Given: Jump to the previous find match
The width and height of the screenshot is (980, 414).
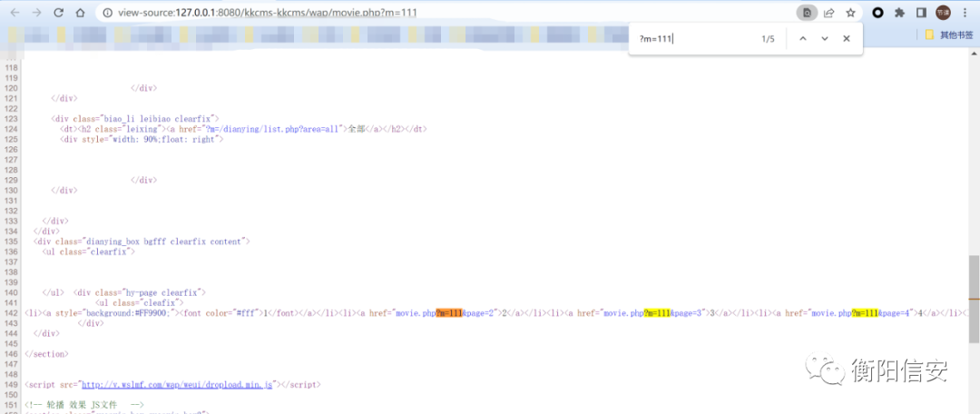Looking at the screenshot, I should [803, 39].
